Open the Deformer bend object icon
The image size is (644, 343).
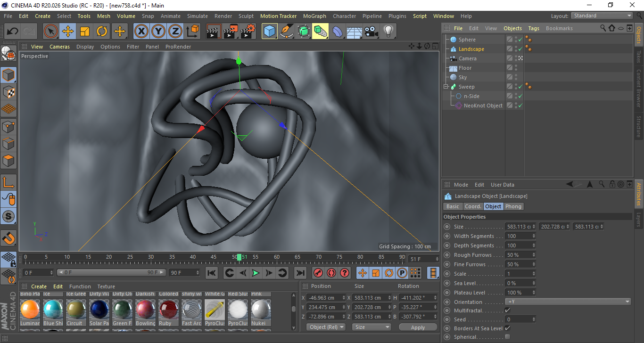point(338,32)
